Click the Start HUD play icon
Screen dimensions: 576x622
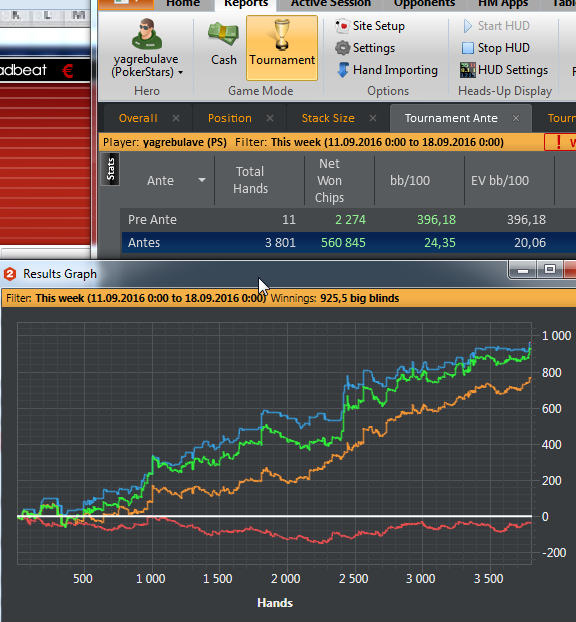coord(468,26)
